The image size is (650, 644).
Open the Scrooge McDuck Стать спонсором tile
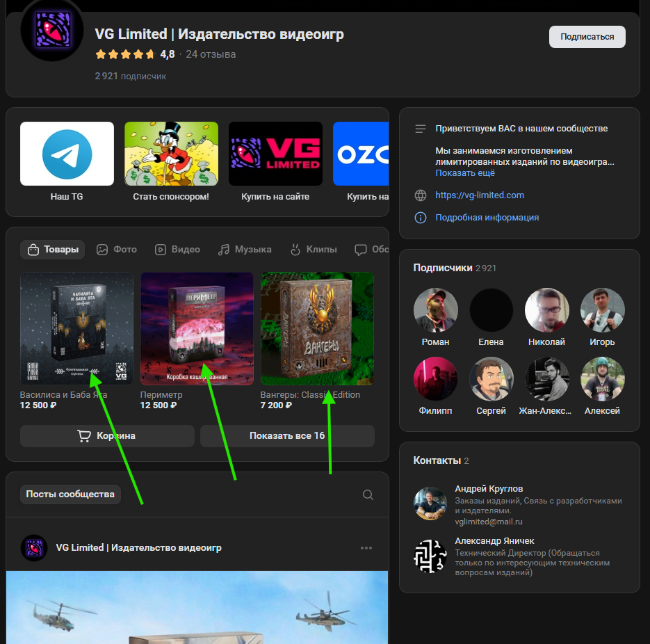coord(171,154)
